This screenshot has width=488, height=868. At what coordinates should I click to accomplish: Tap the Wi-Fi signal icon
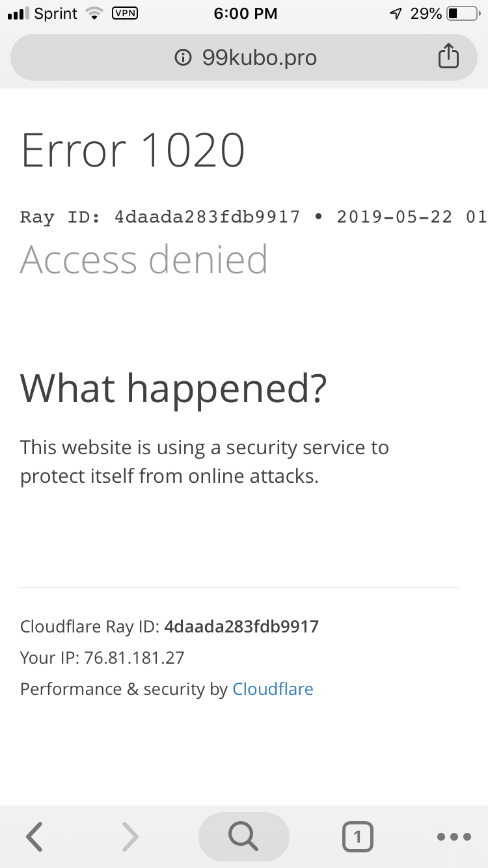(x=95, y=14)
